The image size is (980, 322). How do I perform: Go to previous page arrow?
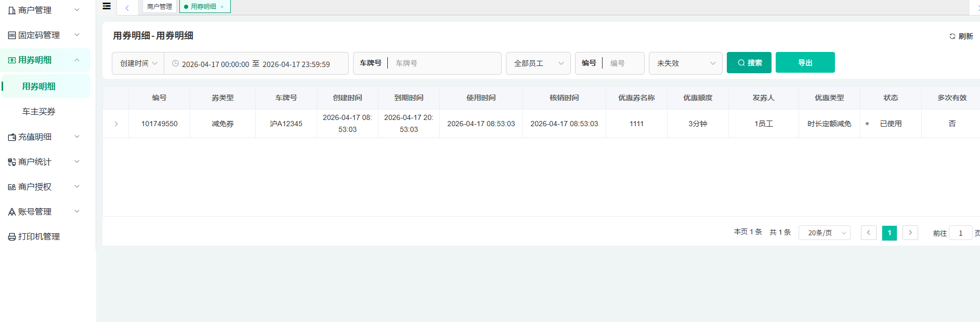(x=869, y=233)
